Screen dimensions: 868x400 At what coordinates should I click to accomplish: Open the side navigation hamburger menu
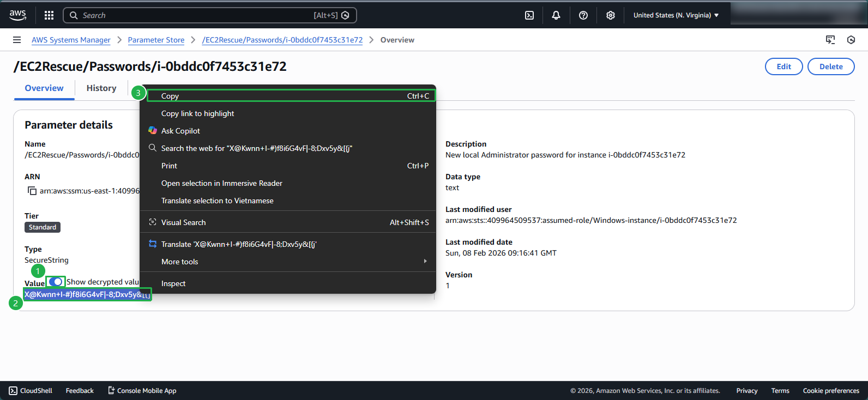pyautogui.click(x=17, y=40)
